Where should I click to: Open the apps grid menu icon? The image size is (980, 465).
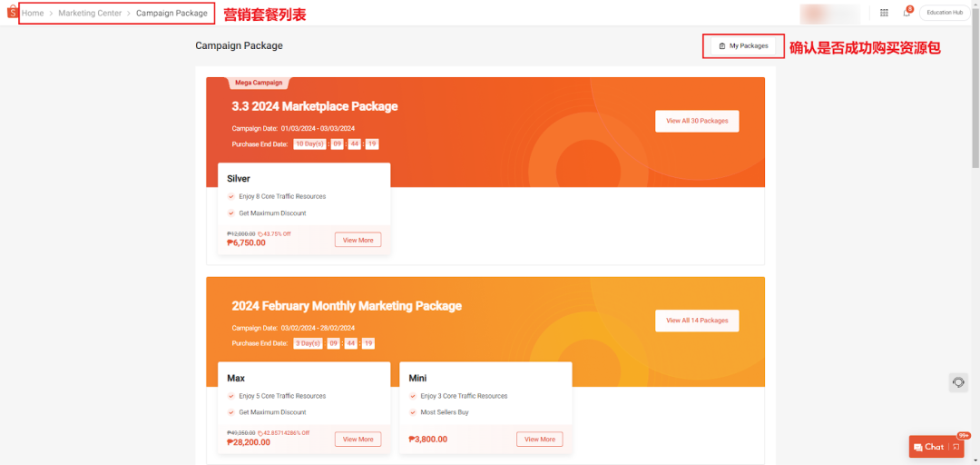[884, 13]
